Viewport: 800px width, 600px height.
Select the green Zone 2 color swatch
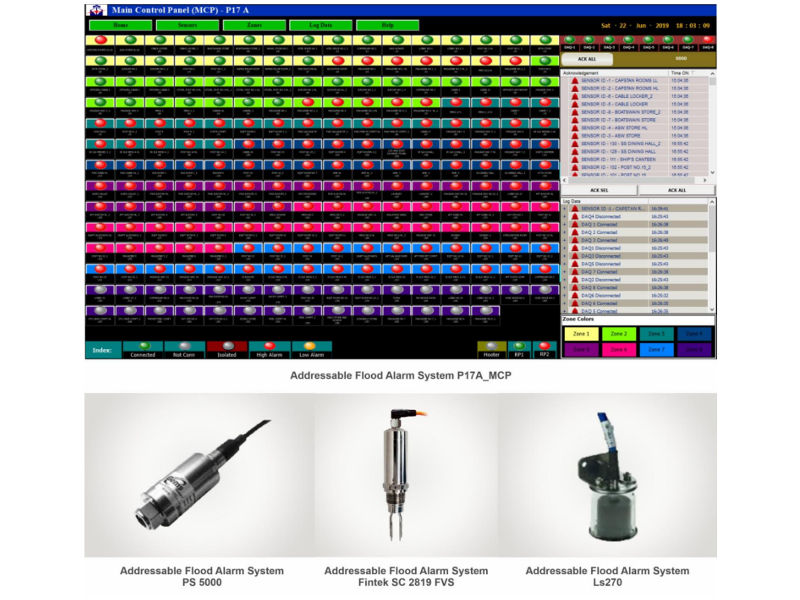point(618,334)
